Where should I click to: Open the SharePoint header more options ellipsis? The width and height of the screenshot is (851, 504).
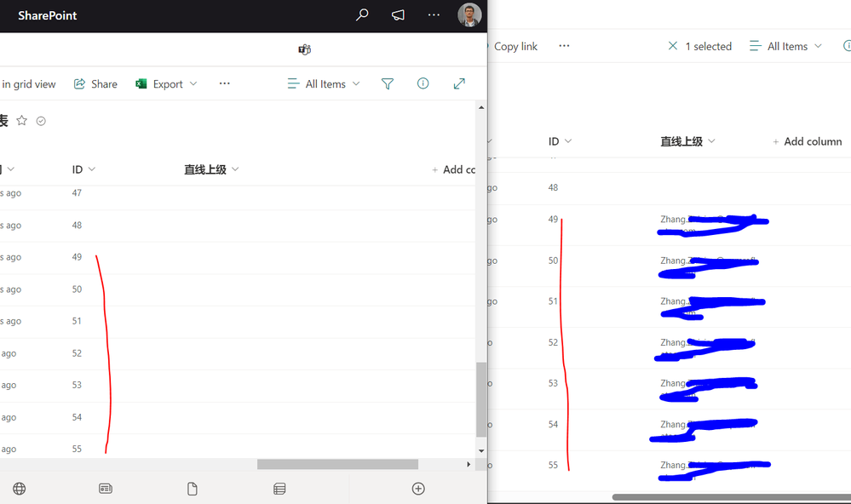coord(434,15)
